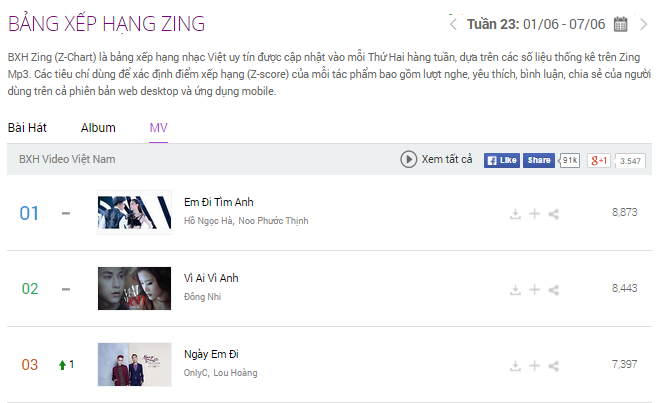Viewport: 669px width, 403px height.
Task: Click the Google +1 button
Action: pyautogui.click(x=599, y=160)
